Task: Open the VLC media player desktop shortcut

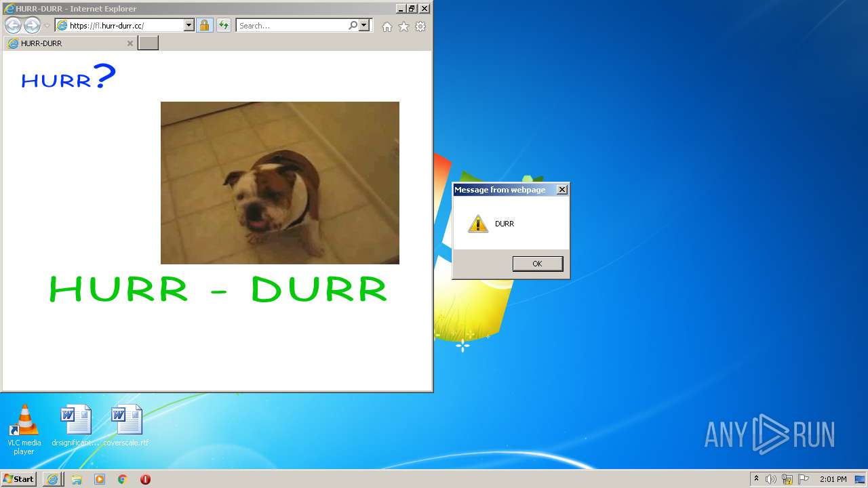Action: (x=24, y=430)
